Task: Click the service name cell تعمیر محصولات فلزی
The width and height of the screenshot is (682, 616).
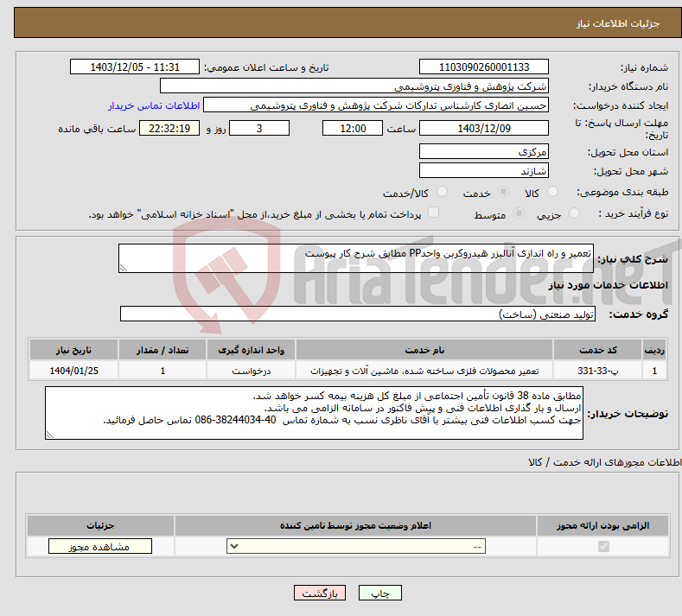Action: pyautogui.click(x=424, y=371)
